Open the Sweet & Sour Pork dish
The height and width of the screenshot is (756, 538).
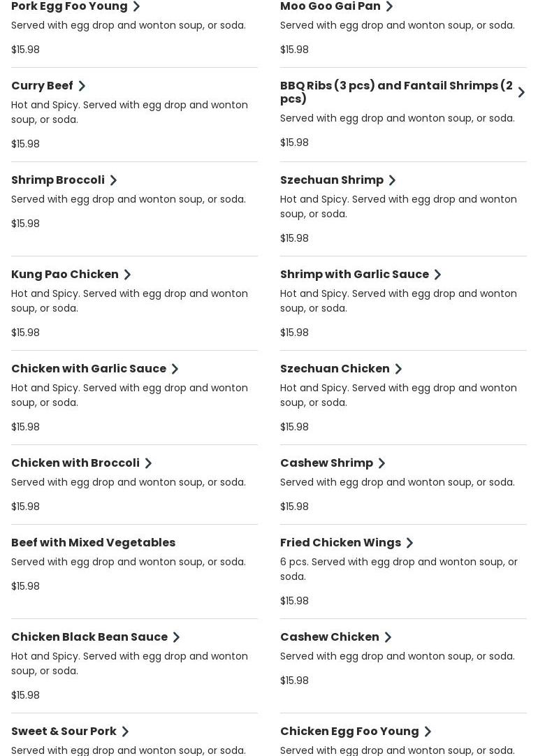pyautogui.click(x=64, y=732)
